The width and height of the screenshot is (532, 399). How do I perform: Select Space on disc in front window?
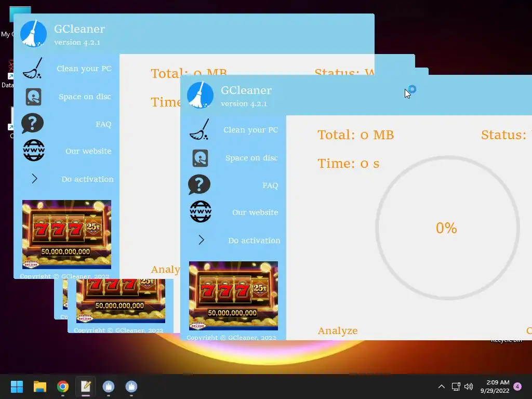click(252, 158)
